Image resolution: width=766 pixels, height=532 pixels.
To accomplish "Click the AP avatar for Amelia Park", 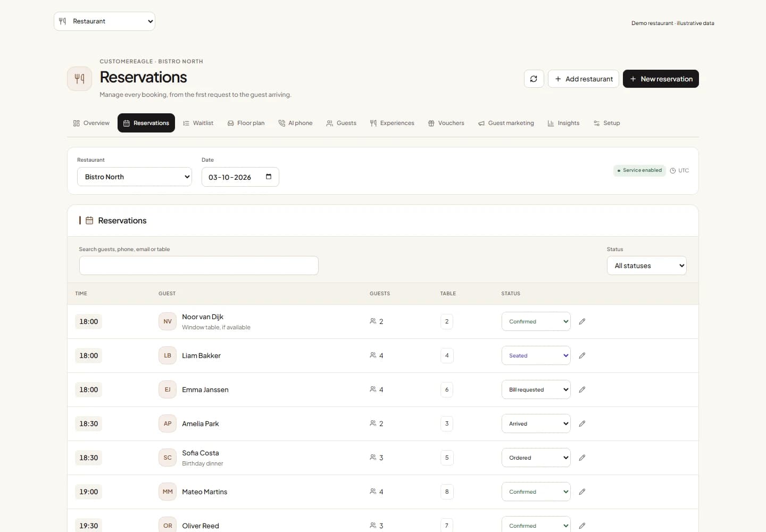I will pyautogui.click(x=168, y=423).
